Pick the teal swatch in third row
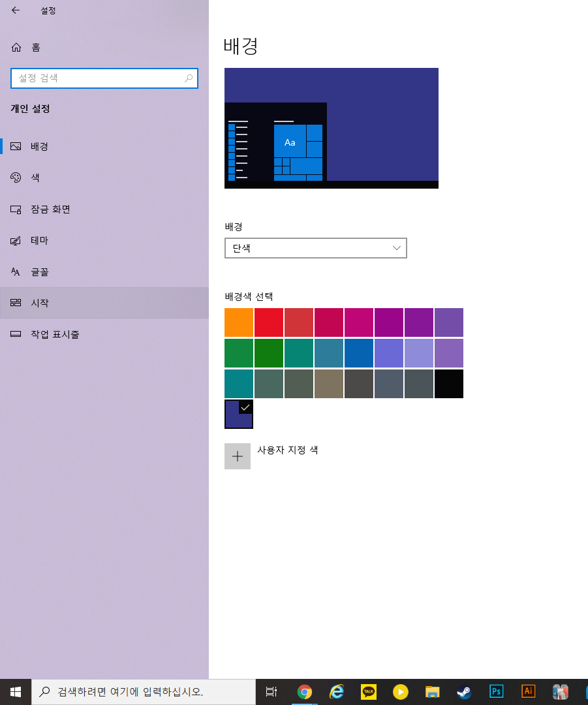 (x=239, y=384)
